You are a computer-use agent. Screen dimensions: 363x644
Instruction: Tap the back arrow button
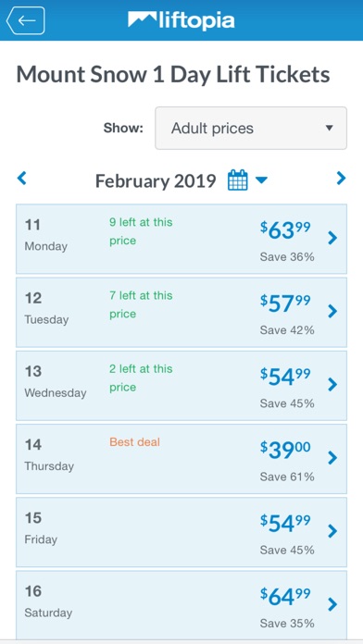26,20
